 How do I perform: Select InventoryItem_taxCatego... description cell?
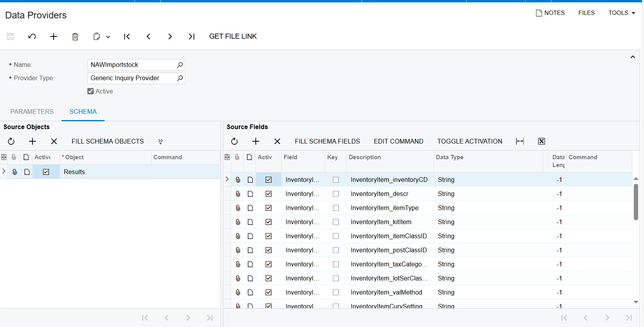tap(390, 264)
